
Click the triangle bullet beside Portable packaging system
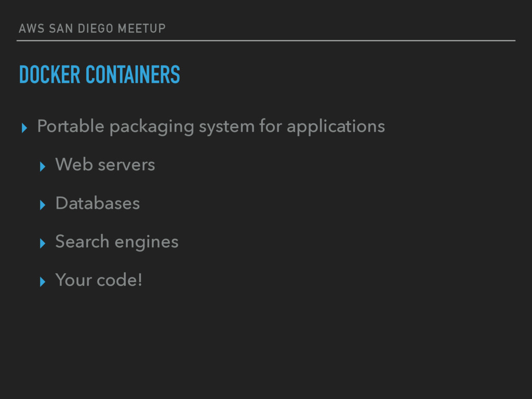pos(24,128)
